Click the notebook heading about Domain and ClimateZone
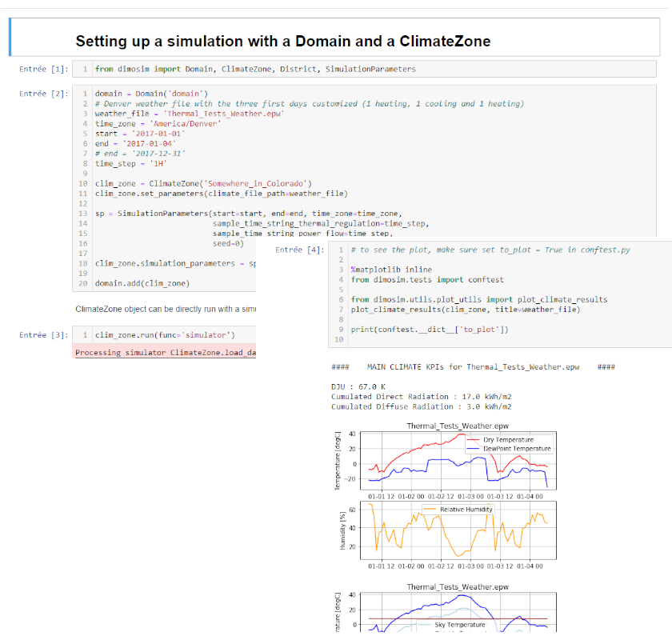This screenshot has height=640, width=672. [282, 42]
